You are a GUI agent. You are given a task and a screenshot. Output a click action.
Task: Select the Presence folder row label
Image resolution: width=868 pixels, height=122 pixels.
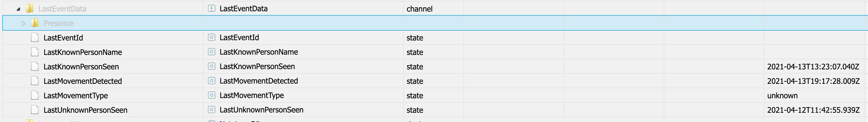click(x=58, y=23)
